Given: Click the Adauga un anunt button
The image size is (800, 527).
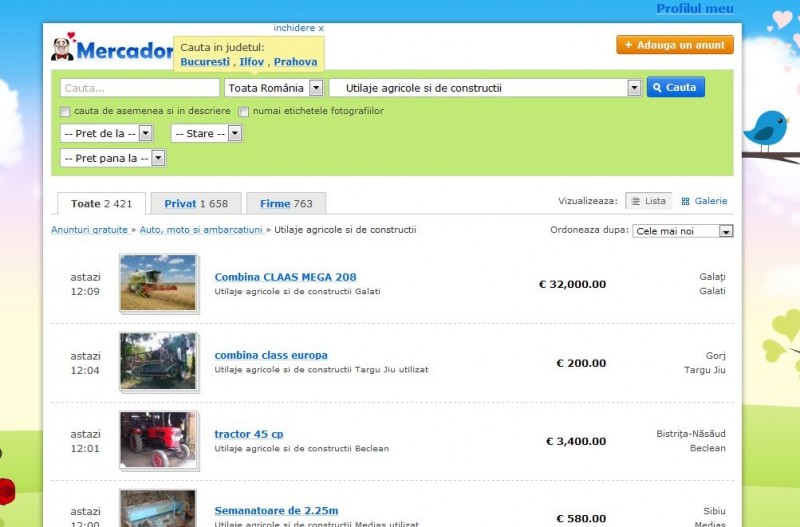Looking at the screenshot, I should tap(675, 45).
